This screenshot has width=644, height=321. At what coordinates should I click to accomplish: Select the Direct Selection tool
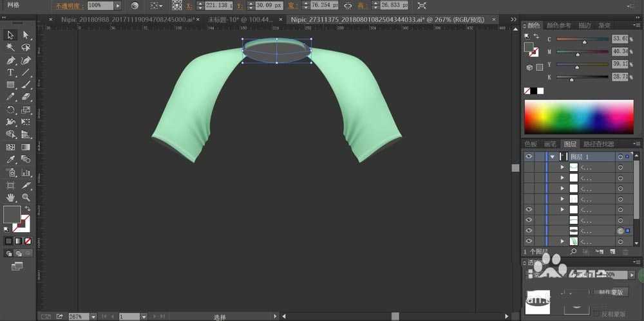tap(26, 35)
